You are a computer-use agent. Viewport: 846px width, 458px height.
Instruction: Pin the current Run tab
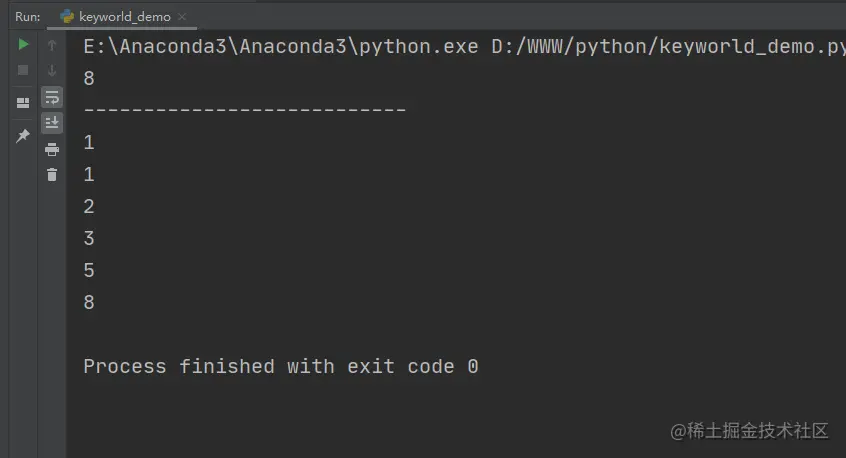click(x=23, y=135)
